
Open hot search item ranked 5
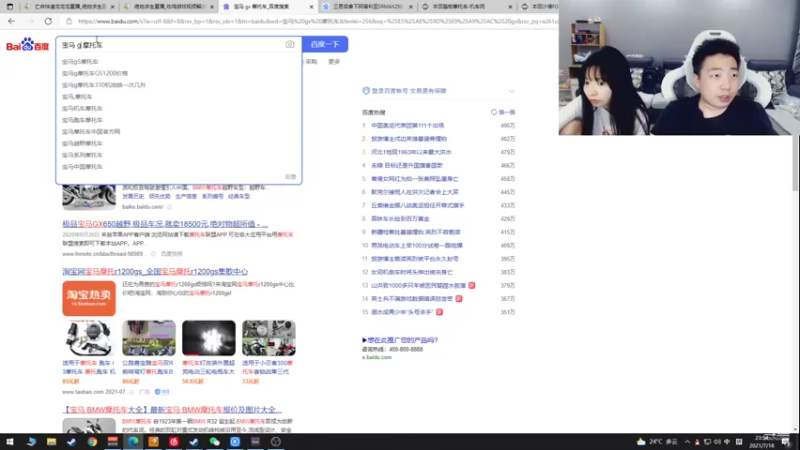click(x=414, y=179)
